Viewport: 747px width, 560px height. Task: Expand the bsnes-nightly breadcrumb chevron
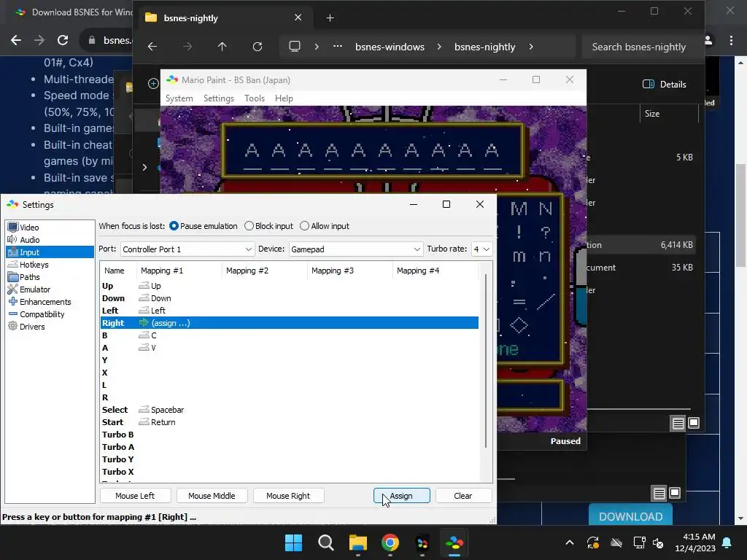531,47
